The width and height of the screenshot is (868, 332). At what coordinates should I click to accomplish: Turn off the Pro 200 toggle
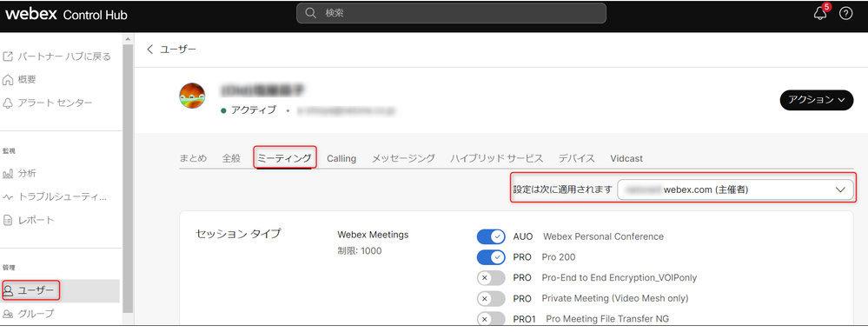[491, 256]
